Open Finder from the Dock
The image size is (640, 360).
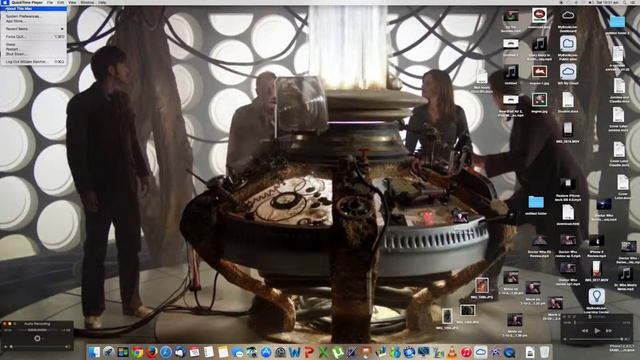[94, 352]
